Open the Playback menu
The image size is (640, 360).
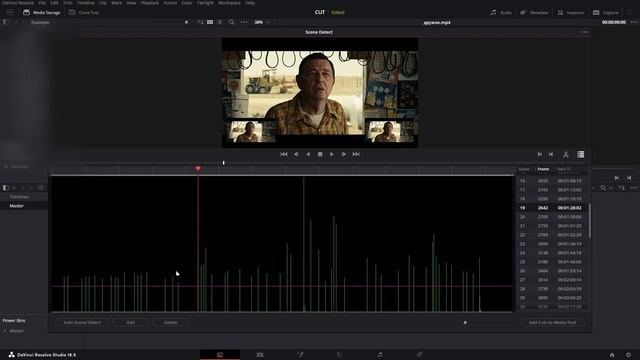coord(150,3)
